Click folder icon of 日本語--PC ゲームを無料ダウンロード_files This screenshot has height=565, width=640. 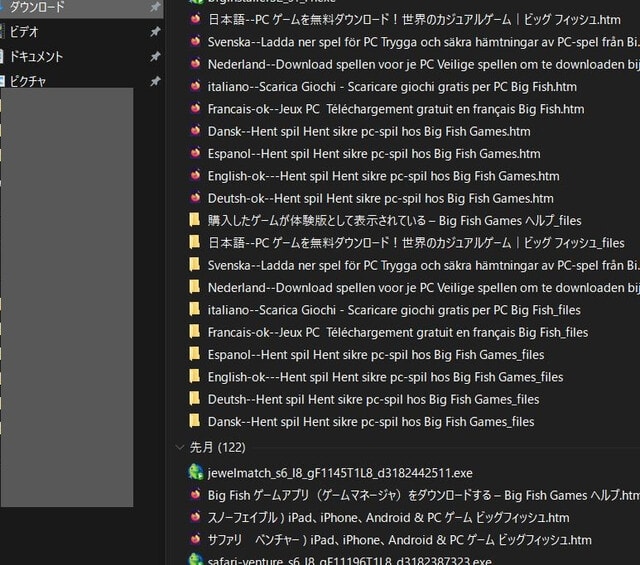tap(195, 242)
